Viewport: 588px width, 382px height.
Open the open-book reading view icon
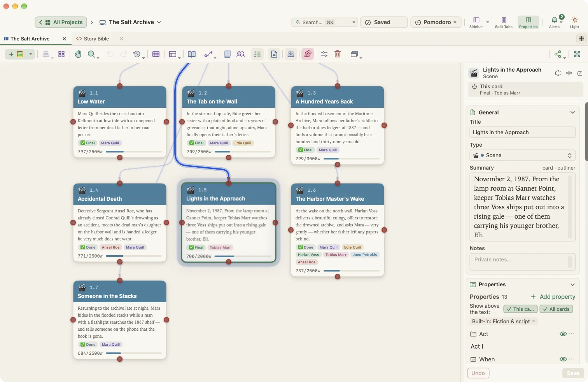(192, 54)
